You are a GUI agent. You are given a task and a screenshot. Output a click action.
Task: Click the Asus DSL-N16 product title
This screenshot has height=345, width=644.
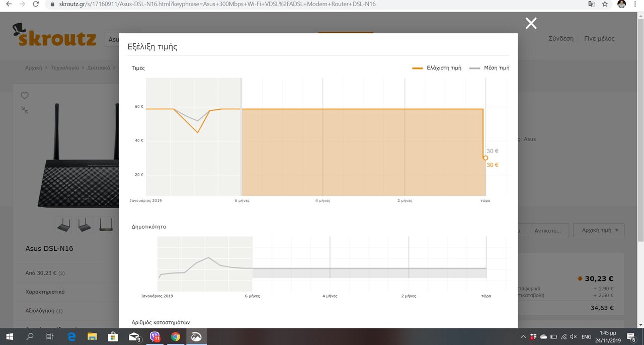coord(49,248)
